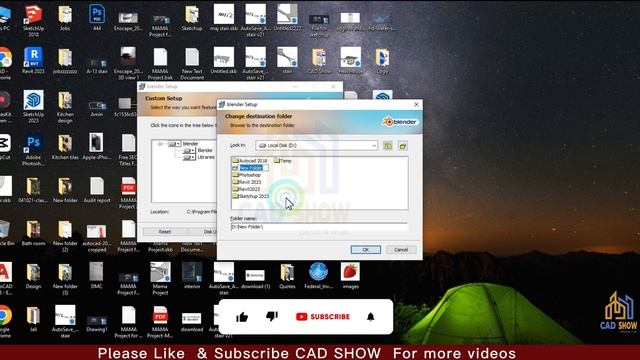Click the highlighted New Folder rename box
The height and width of the screenshot is (360, 640).
click(253, 168)
